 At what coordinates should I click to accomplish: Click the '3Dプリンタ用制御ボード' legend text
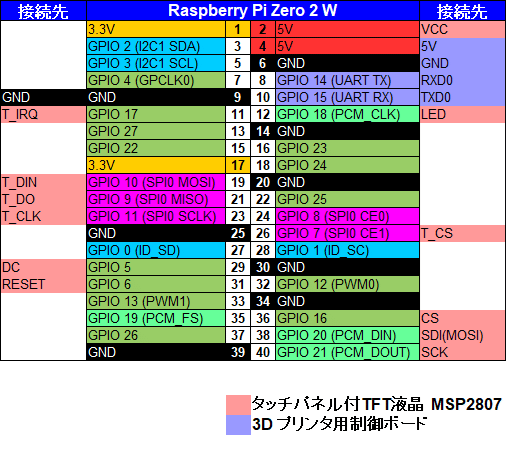click(x=340, y=424)
